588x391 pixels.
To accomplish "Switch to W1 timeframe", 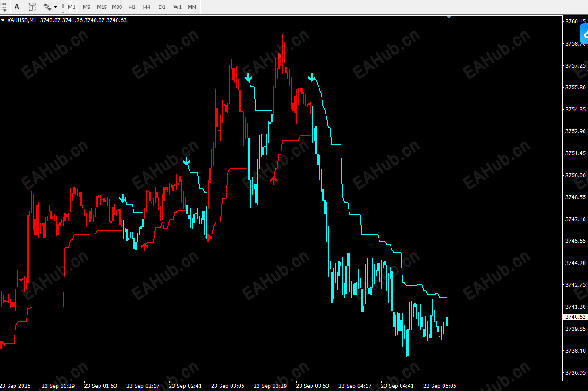I will pyautogui.click(x=177, y=7).
